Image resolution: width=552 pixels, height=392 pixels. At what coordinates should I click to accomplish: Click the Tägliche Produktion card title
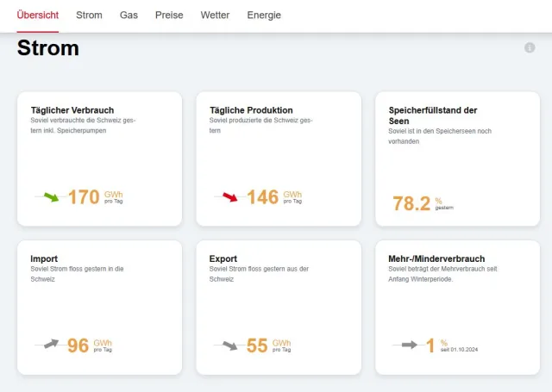(x=251, y=110)
